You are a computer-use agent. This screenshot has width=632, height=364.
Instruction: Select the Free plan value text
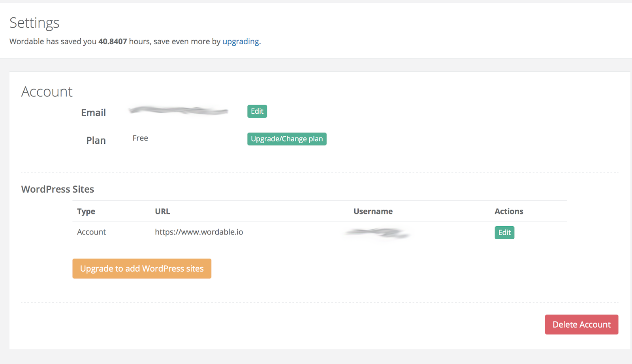coord(140,138)
